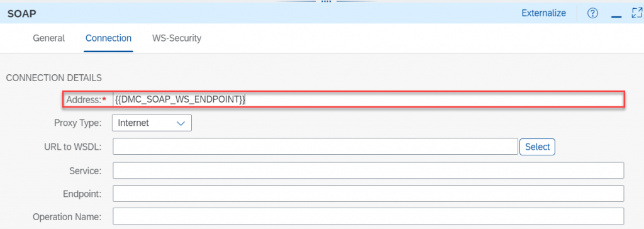Open the WS-Security tab
This screenshot has width=644, height=229.
[177, 38]
